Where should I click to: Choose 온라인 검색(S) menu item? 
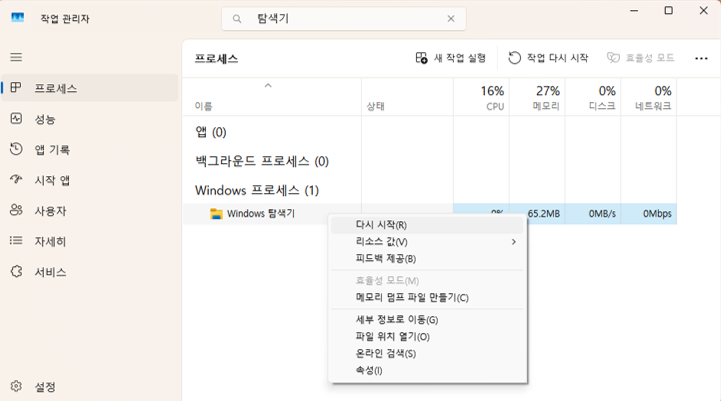[x=427, y=354]
